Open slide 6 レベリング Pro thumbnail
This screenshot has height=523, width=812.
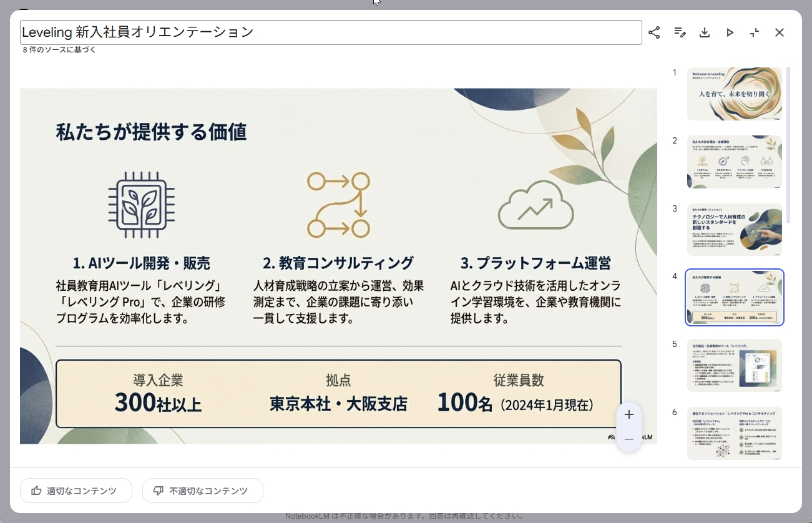pyautogui.click(x=735, y=433)
